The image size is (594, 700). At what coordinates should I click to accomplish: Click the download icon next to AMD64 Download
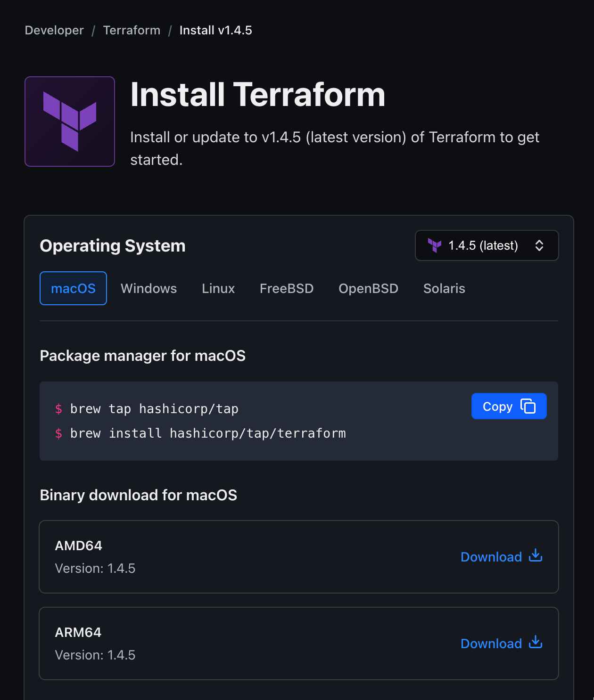536,556
